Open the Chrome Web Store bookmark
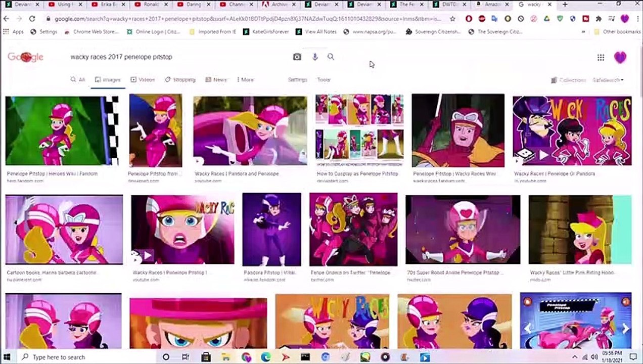 (x=91, y=31)
